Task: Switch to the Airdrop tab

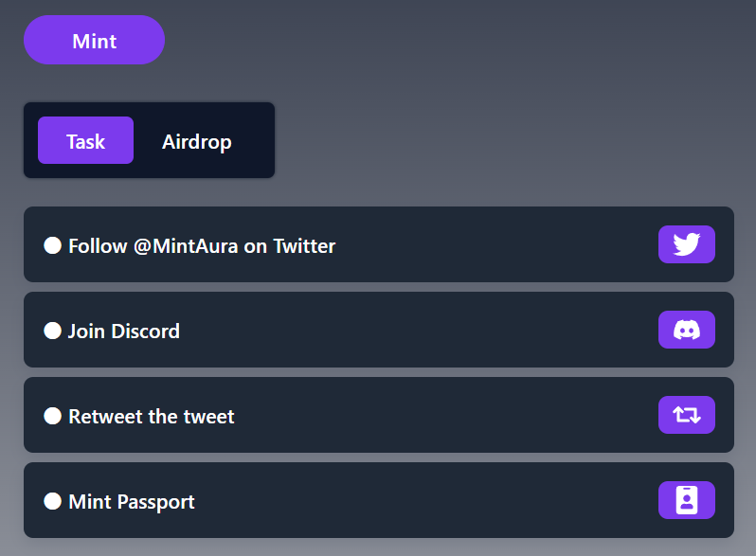Action: click(x=197, y=142)
